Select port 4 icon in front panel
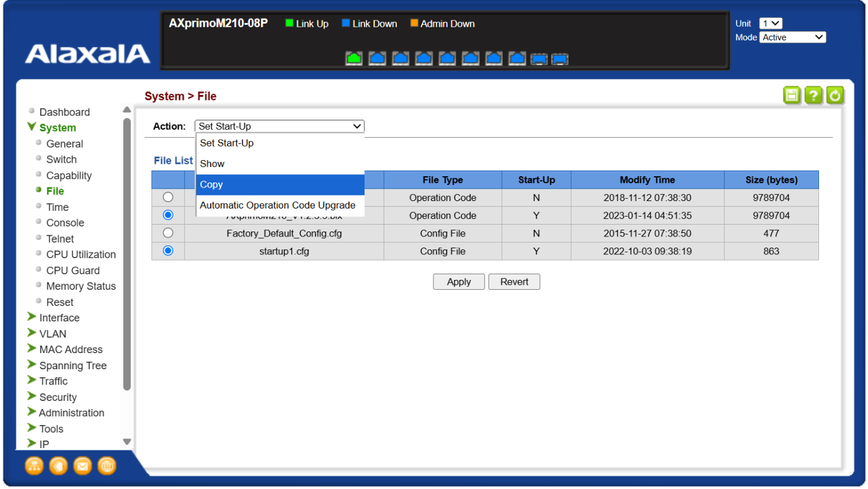 point(424,58)
